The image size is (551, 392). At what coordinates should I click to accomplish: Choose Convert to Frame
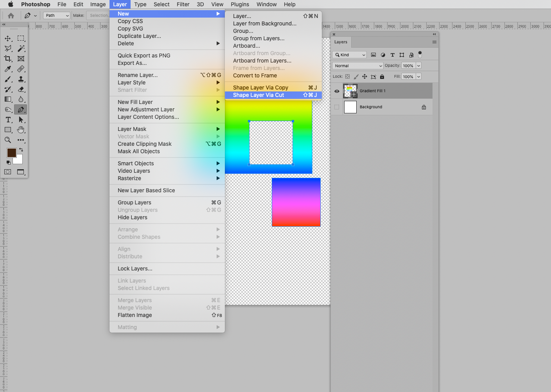point(273,75)
